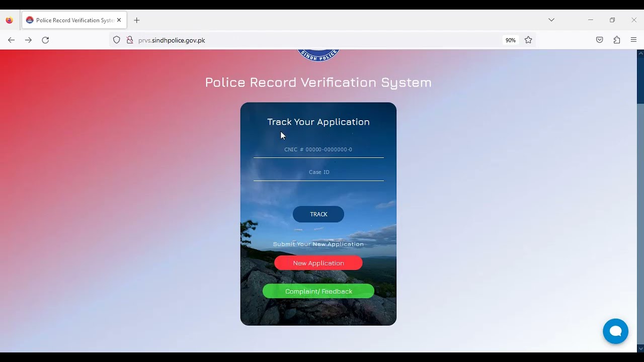Go back to previous page
The height and width of the screenshot is (362, 644).
11,40
